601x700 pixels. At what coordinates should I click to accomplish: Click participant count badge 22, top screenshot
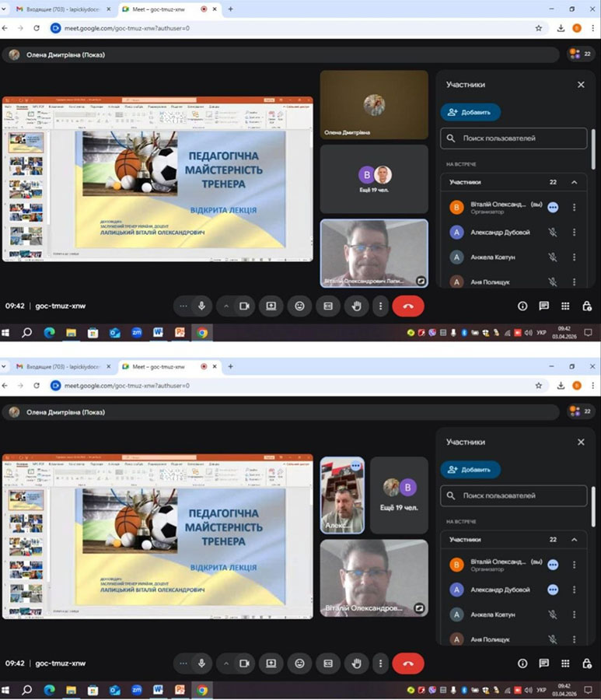pos(581,54)
